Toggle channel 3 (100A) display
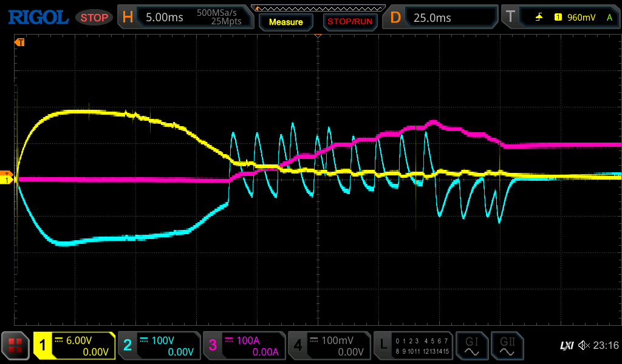The width and height of the screenshot is (622, 364). click(x=244, y=346)
